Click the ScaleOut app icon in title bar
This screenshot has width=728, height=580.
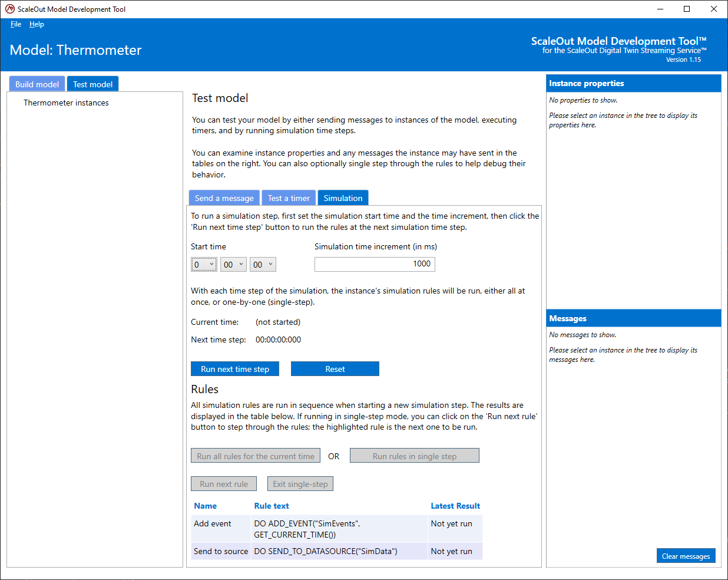(x=10, y=9)
